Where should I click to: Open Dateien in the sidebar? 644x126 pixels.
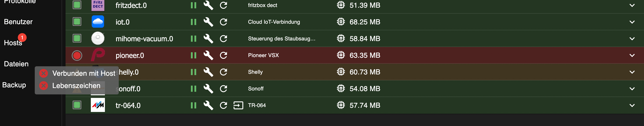point(16,64)
